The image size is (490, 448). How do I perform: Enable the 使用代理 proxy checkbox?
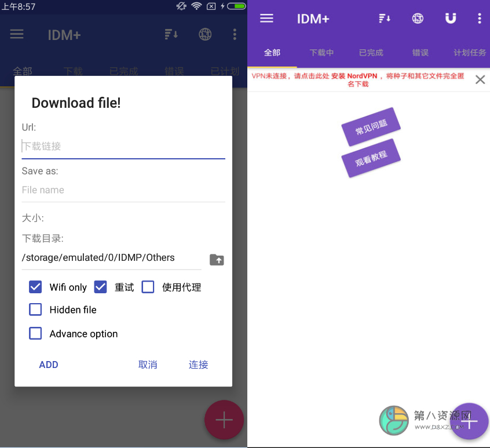point(148,287)
